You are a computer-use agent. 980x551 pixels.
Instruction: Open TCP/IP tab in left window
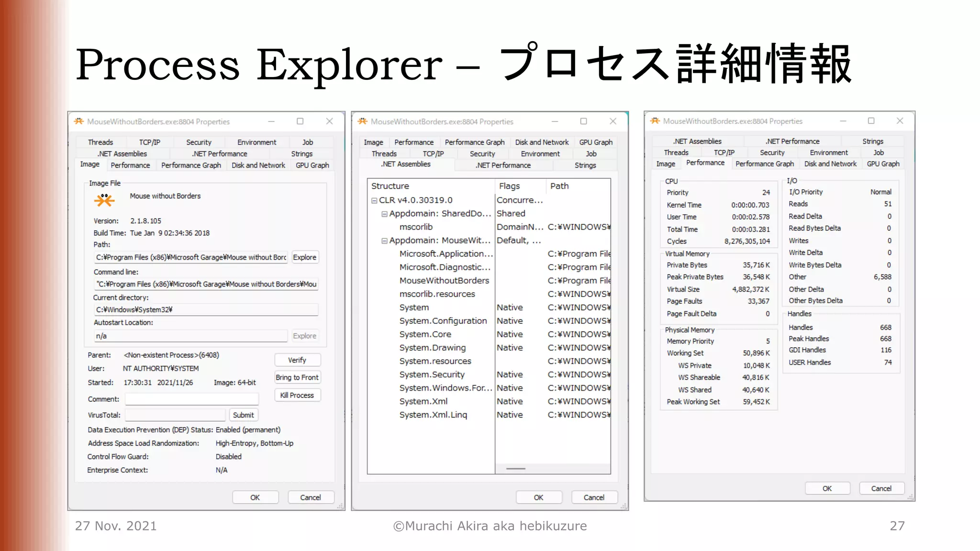[x=150, y=142]
